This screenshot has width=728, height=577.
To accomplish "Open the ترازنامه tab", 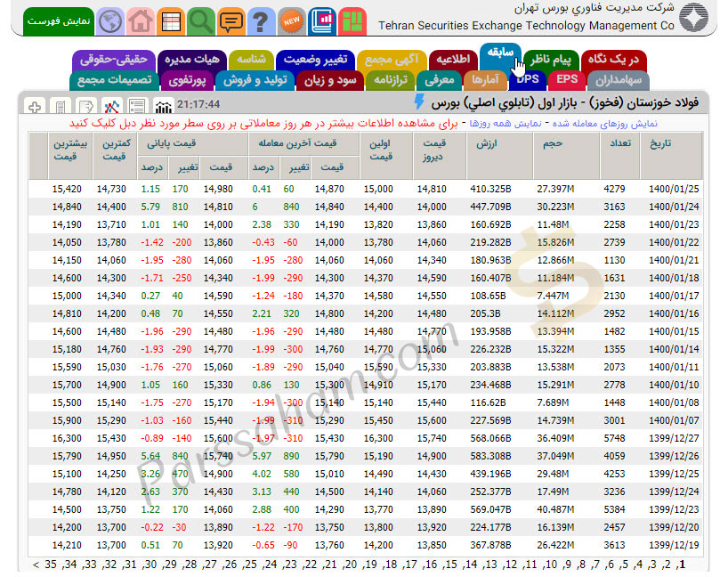I will coord(391,80).
